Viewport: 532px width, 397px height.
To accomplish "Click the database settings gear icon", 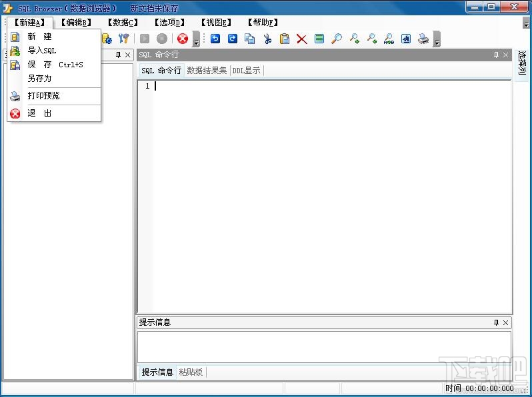I will [107, 39].
